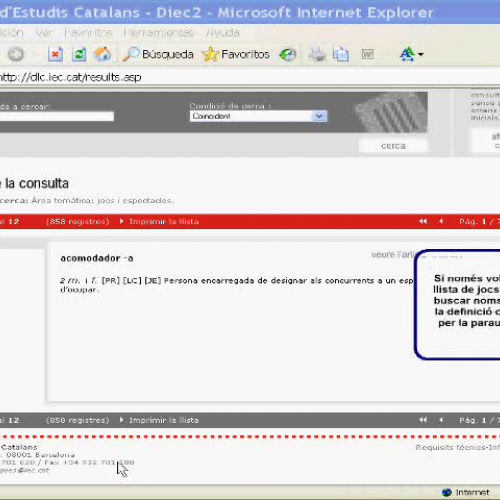Click the footer email address
Viewport: 500px width, 500px height.
tap(25, 470)
